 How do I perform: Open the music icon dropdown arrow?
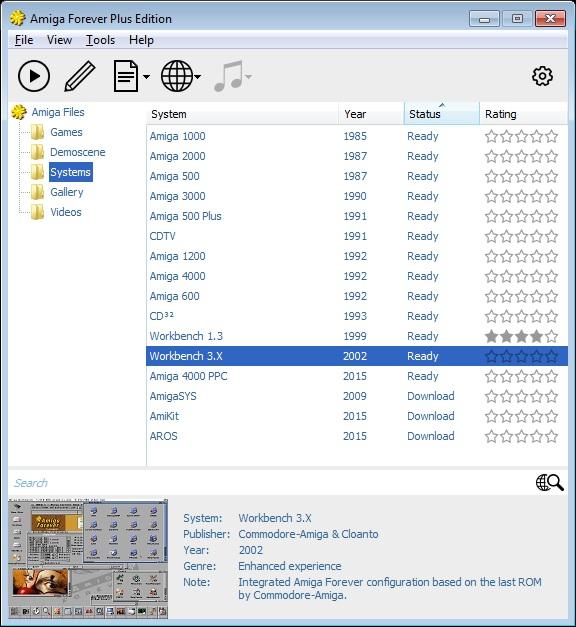(248, 76)
